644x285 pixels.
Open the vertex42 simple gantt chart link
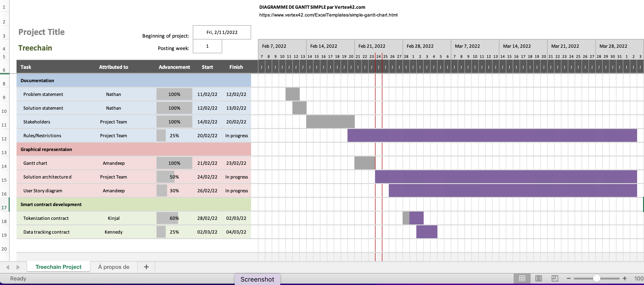[328, 15]
